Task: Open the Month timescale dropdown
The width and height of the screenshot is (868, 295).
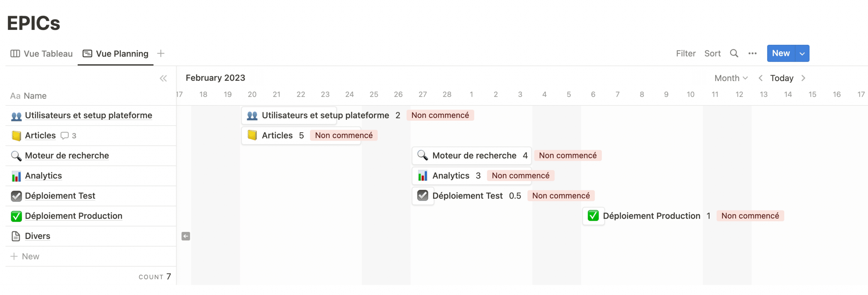Action: (731, 78)
